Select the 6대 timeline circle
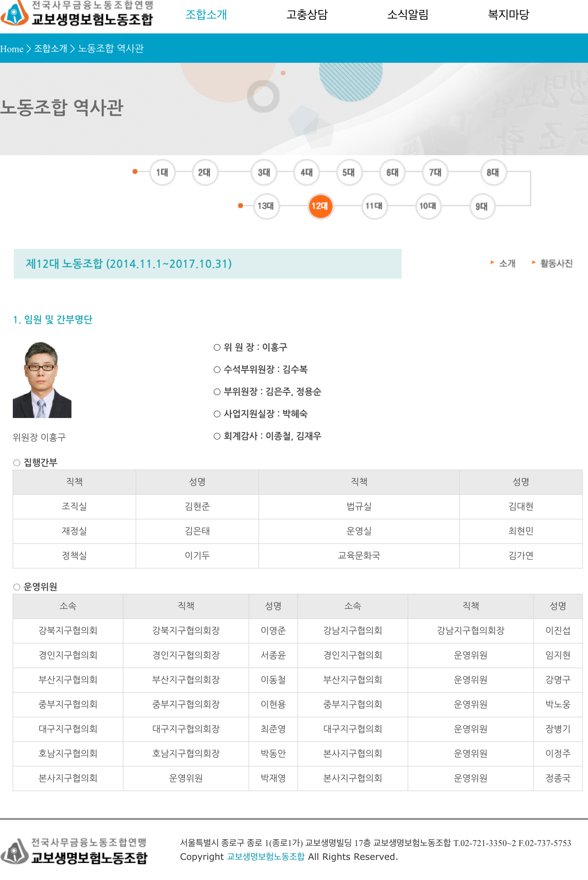This screenshot has height=880, width=588. pyautogui.click(x=392, y=172)
